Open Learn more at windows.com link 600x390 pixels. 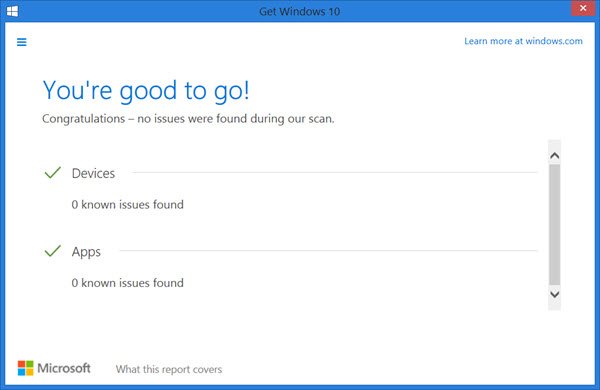523,41
